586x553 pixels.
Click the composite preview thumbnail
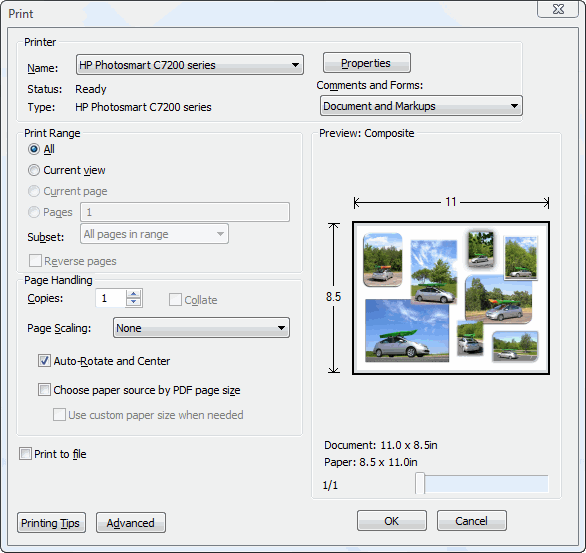(x=451, y=298)
